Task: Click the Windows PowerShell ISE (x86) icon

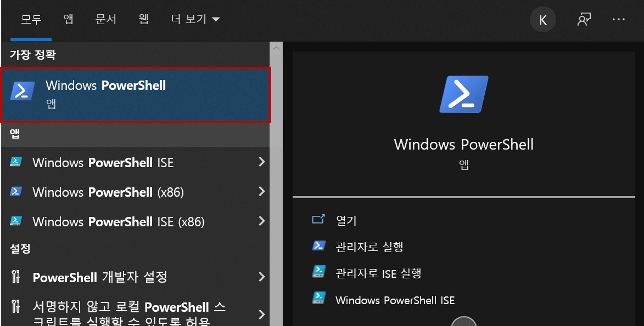Action: pos(16,221)
